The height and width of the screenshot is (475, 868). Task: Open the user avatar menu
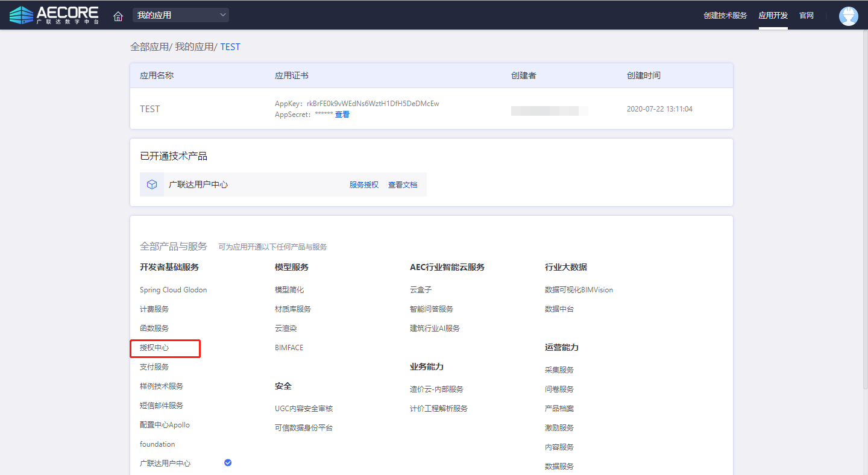pos(848,16)
